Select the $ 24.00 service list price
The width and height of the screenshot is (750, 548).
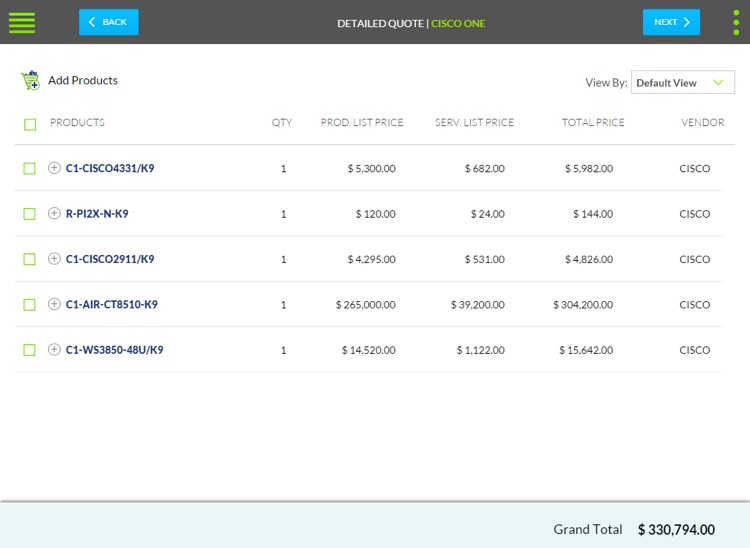click(x=488, y=214)
